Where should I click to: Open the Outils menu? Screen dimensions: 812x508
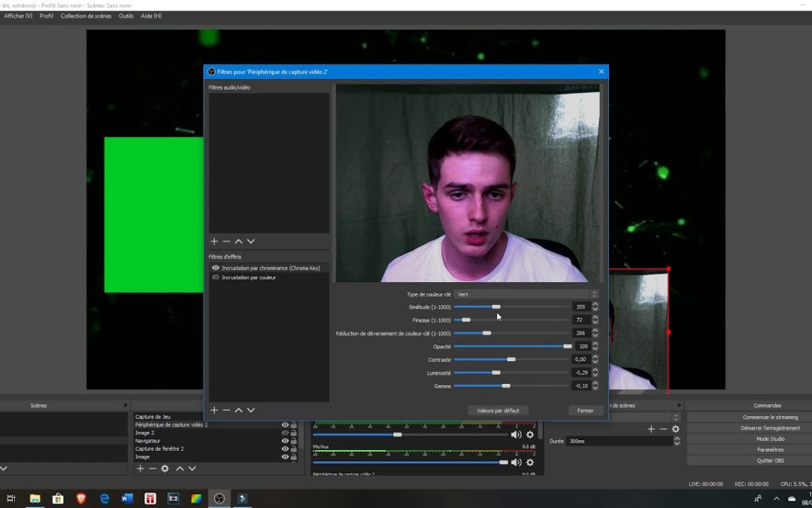click(x=126, y=15)
